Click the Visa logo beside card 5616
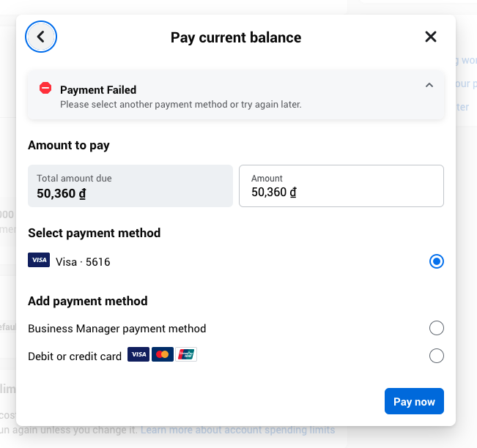Screen dimensions: 477x448 pyautogui.click(x=39, y=261)
